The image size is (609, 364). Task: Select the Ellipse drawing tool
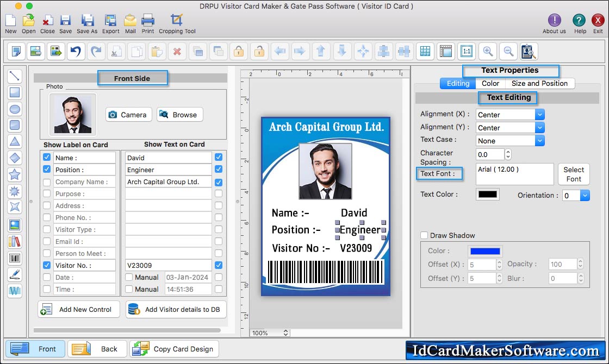(x=14, y=109)
